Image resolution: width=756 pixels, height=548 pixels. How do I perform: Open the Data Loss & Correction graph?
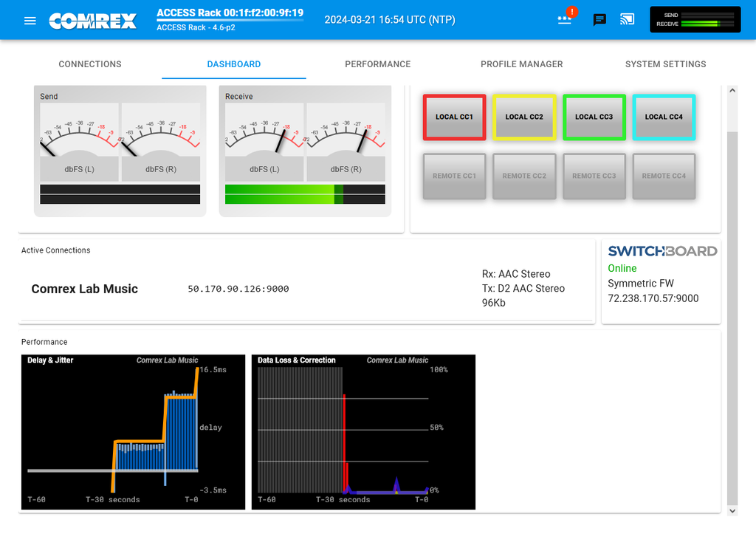363,432
